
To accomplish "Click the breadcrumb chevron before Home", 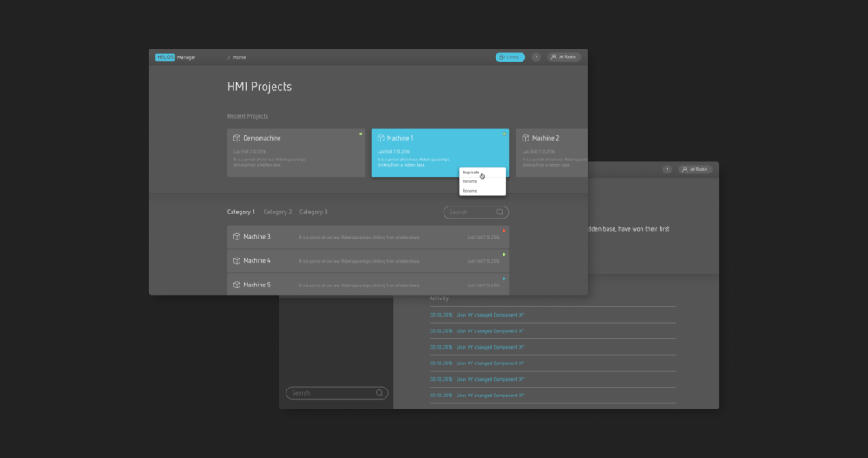I will [x=228, y=57].
